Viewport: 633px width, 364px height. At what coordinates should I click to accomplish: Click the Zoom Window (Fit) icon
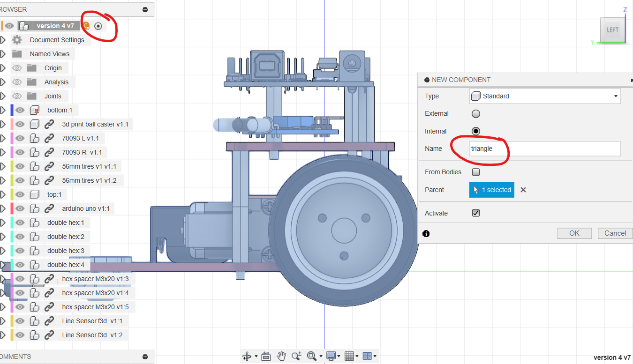pyautogui.click(x=311, y=357)
